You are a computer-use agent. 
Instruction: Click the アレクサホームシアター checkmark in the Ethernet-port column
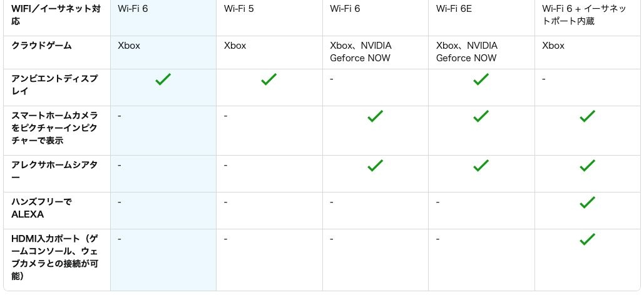(587, 166)
